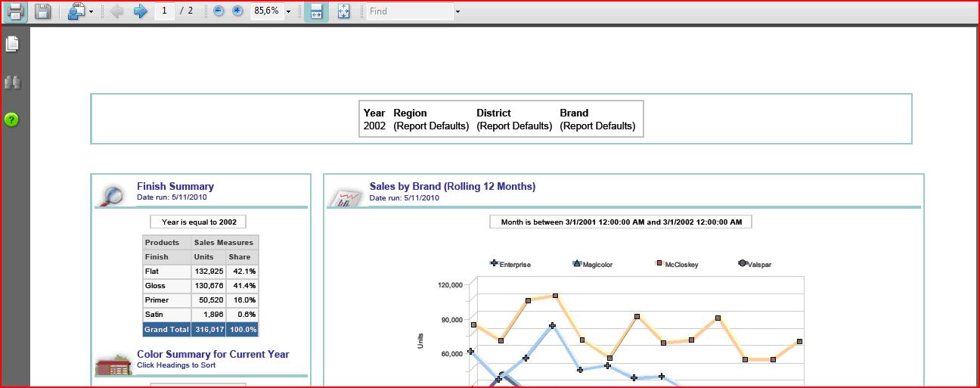
Task: Select the Valspar legend marker
Action: [742, 263]
